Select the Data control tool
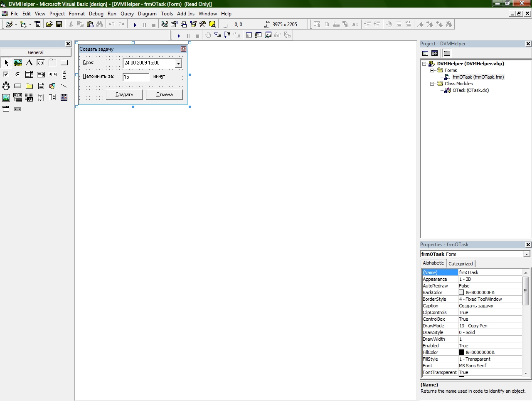532x401 pixels. pyautogui.click(x=18, y=98)
